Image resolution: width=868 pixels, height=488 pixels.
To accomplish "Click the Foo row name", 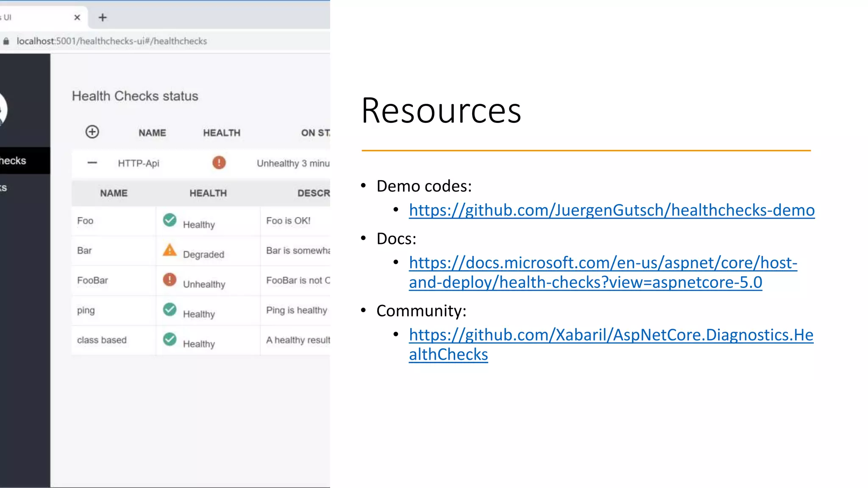I will tap(85, 221).
